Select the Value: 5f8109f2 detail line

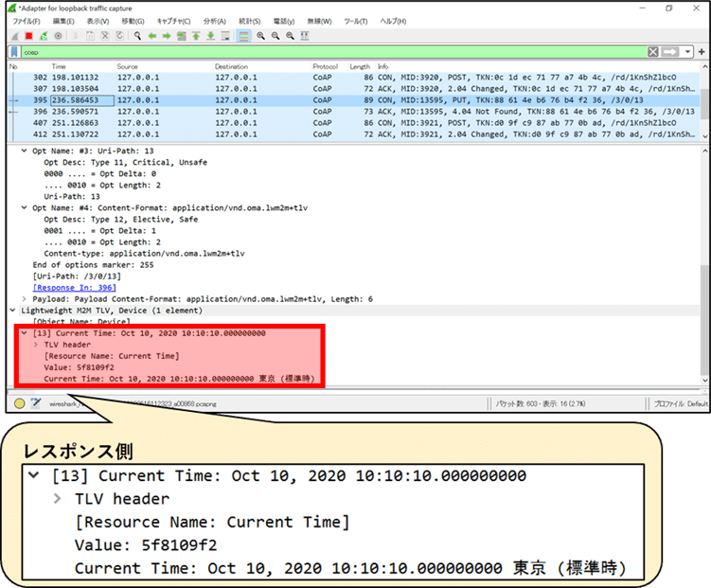[x=79, y=367]
